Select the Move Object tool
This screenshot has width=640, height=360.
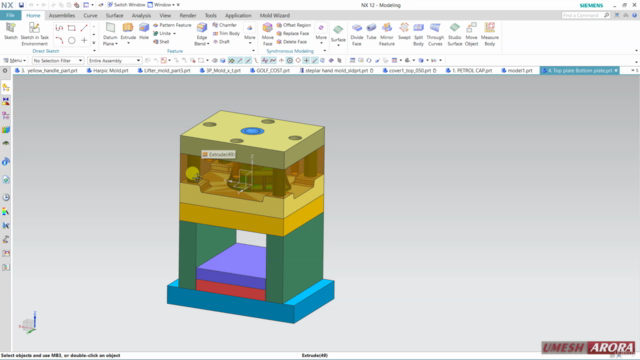coord(471,34)
